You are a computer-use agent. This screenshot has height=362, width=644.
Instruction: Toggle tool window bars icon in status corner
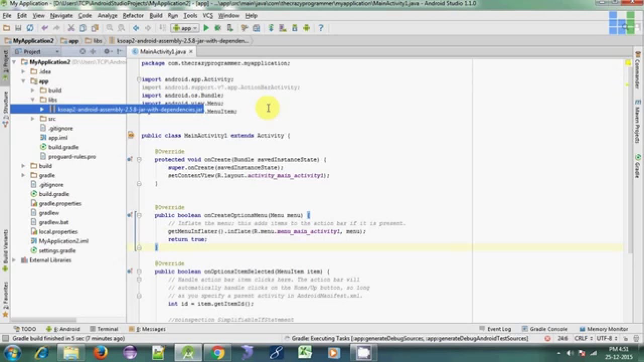pos(6,338)
